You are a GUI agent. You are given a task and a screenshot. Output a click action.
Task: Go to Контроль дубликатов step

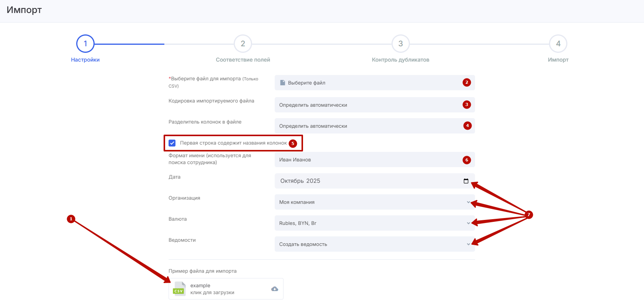[x=400, y=60]
